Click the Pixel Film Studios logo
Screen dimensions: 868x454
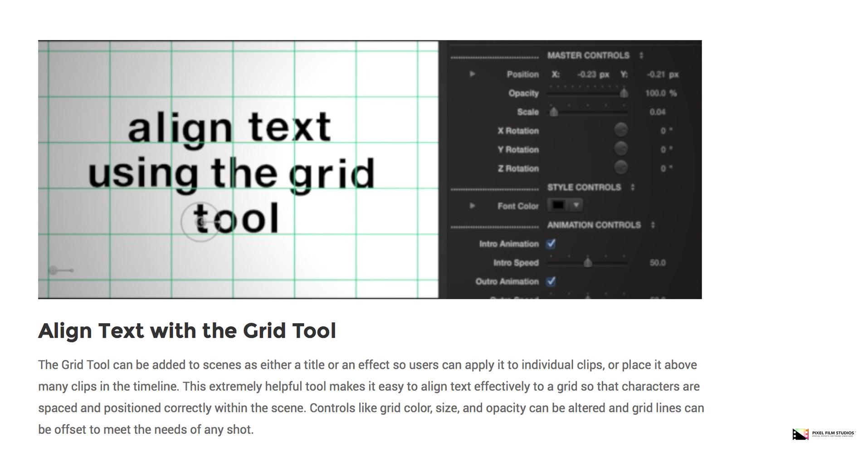point(824,434)
